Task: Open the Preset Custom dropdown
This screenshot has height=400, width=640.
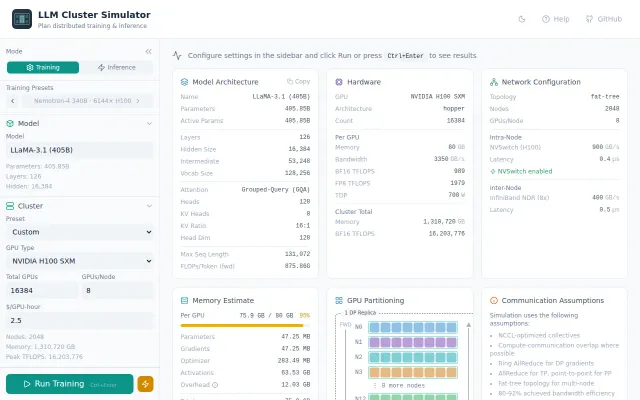Action: 80,232
